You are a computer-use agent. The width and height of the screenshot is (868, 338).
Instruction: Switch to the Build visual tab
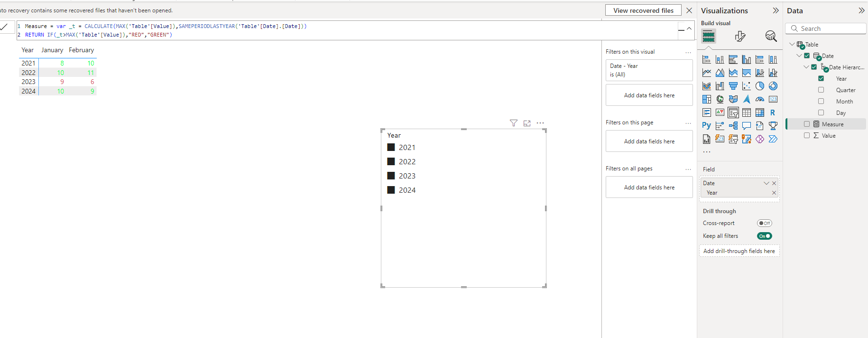(x=709, y=36)
